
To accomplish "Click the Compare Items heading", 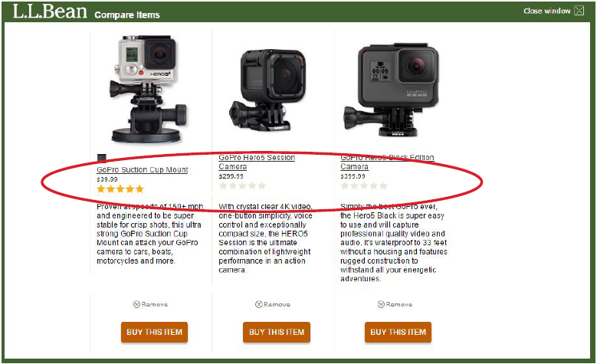I will (x=127, y=15).
